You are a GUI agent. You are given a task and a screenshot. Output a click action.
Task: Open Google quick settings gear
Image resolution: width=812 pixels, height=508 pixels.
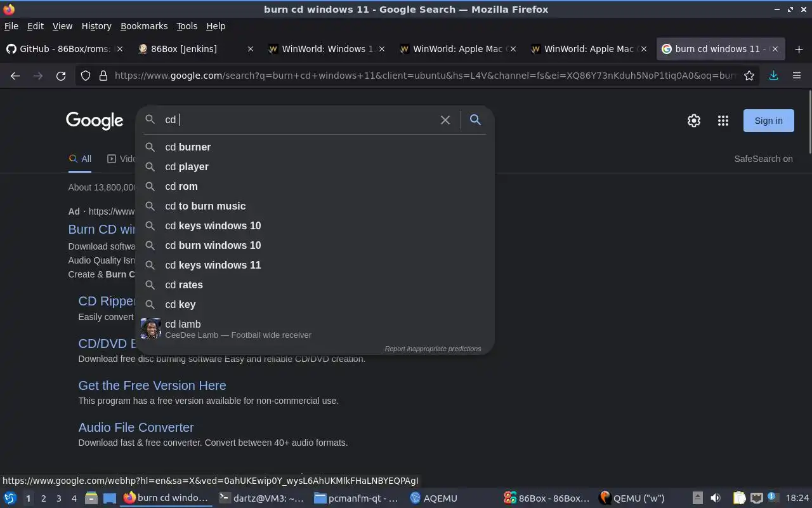[x=694, y=121]
